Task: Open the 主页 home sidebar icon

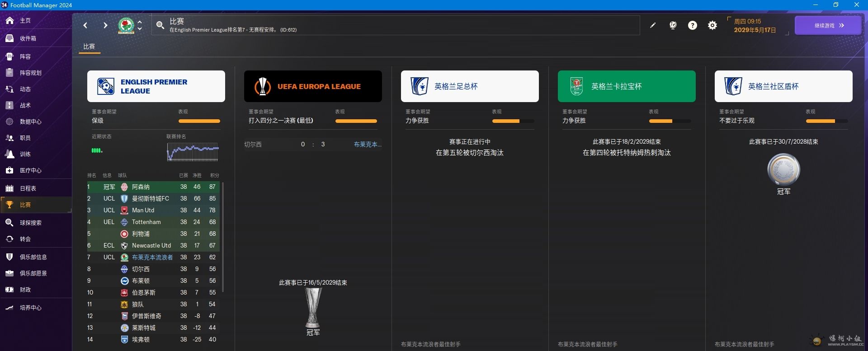Action: coord(9,20)
